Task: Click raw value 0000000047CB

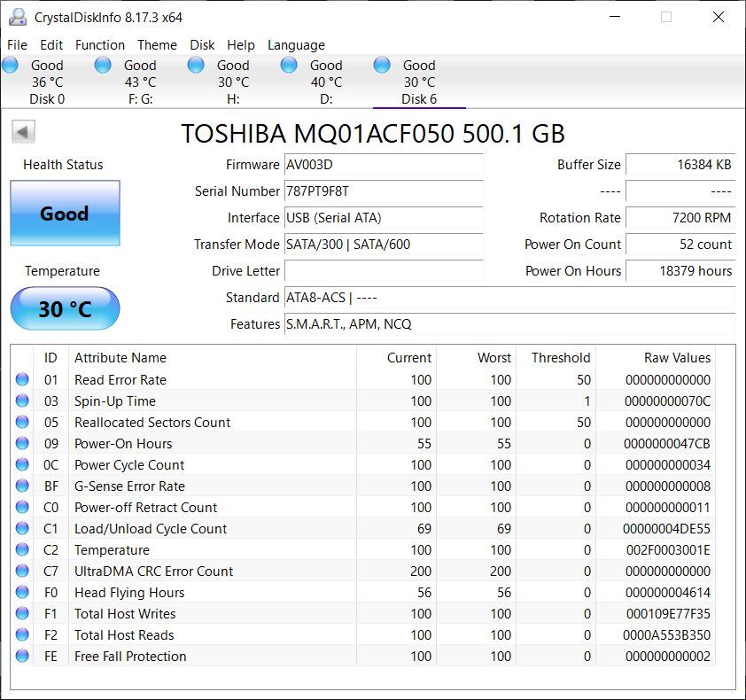Action: tap(667, 444)
